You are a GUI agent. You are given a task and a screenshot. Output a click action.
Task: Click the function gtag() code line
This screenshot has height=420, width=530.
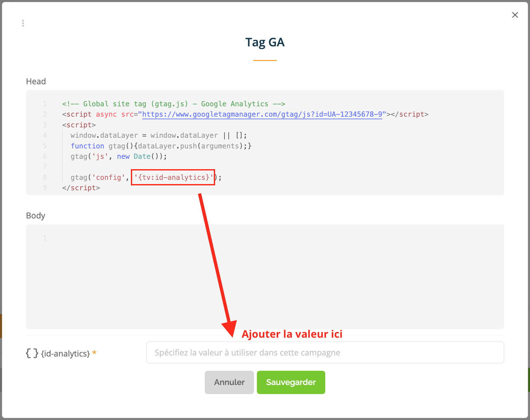click(x=161, y=146)
